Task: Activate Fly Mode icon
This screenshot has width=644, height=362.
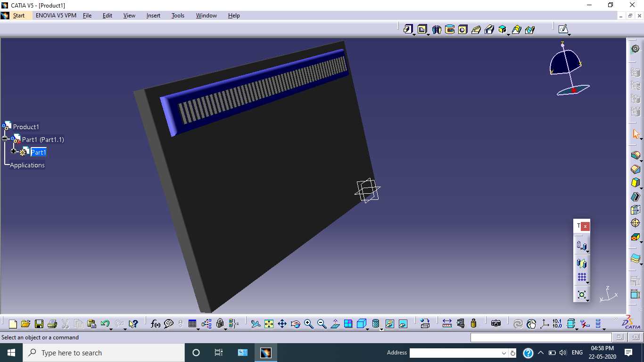Action: tap(256, 324)
